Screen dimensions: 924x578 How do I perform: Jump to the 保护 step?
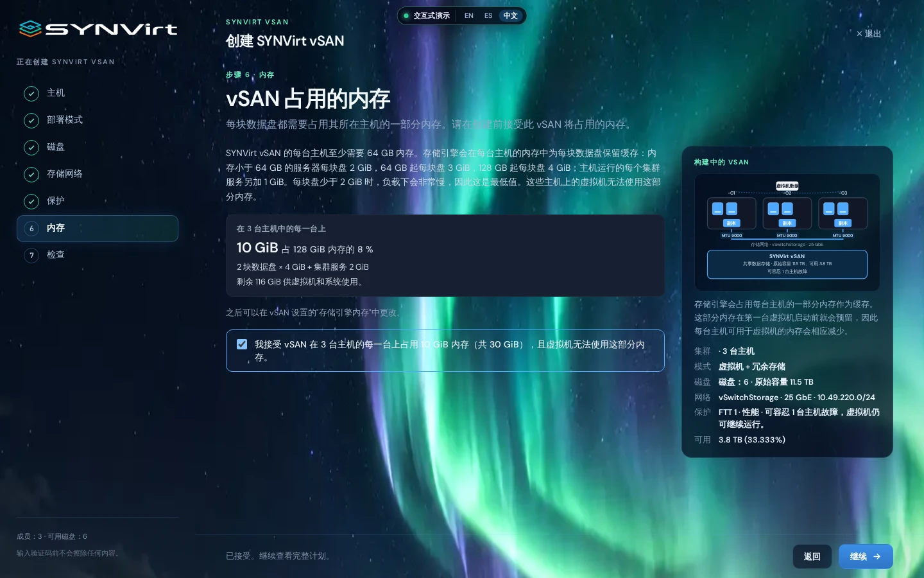(x=98, y=201)
